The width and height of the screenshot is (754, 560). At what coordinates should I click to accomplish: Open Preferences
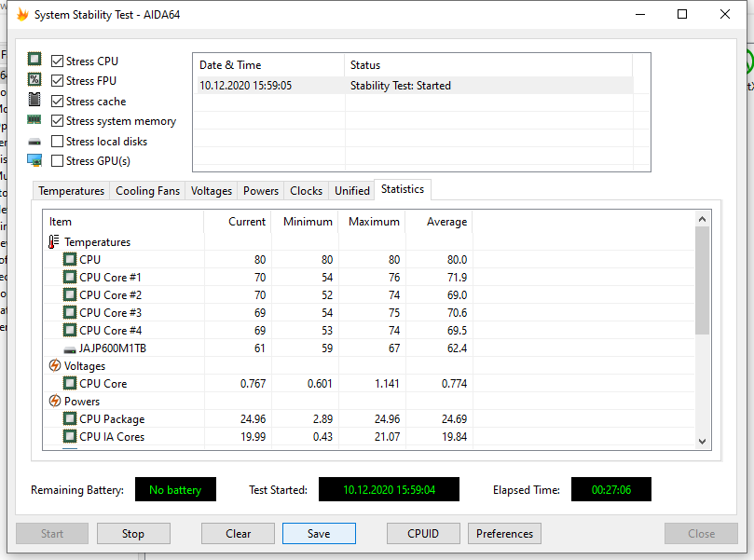tap(504, 534)
